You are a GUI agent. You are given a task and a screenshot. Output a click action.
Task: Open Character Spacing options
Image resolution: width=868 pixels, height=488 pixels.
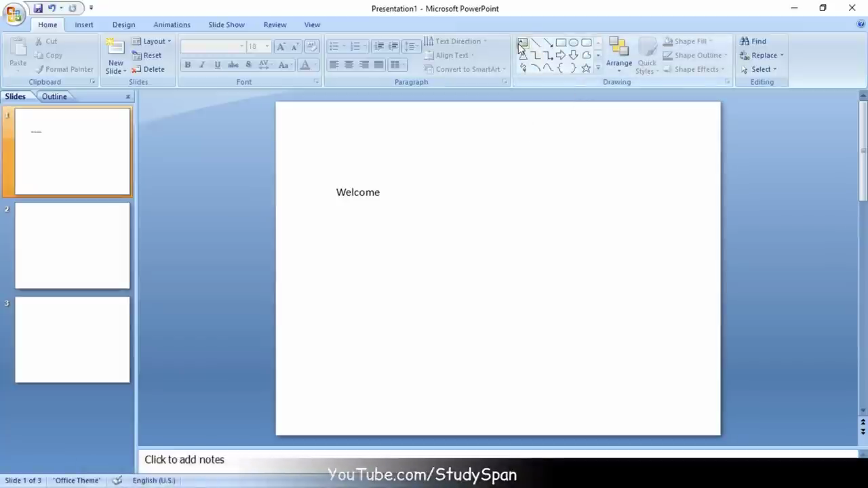(264, 65)
